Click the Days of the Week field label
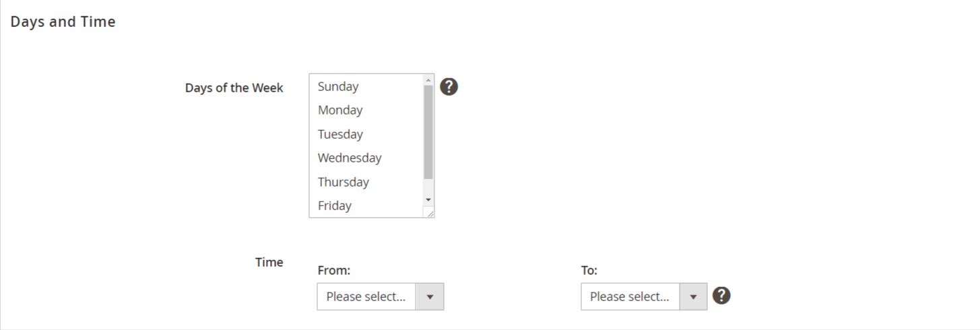Image resolution: width=980 pixels, height=330 pixels. pos(234,88)
